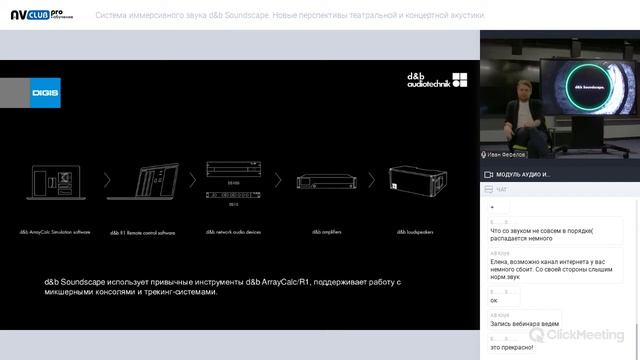Click the arrow between amplifiers and loudspeakers
The height and width of the screenshot is (360, 640).
coord(371,180)
